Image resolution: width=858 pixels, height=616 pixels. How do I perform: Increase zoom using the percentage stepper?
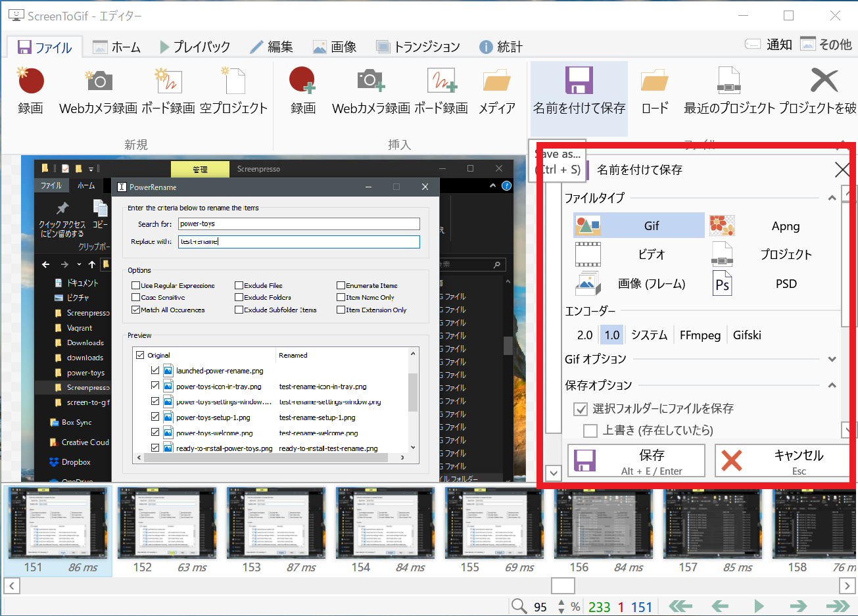[560, 602]
